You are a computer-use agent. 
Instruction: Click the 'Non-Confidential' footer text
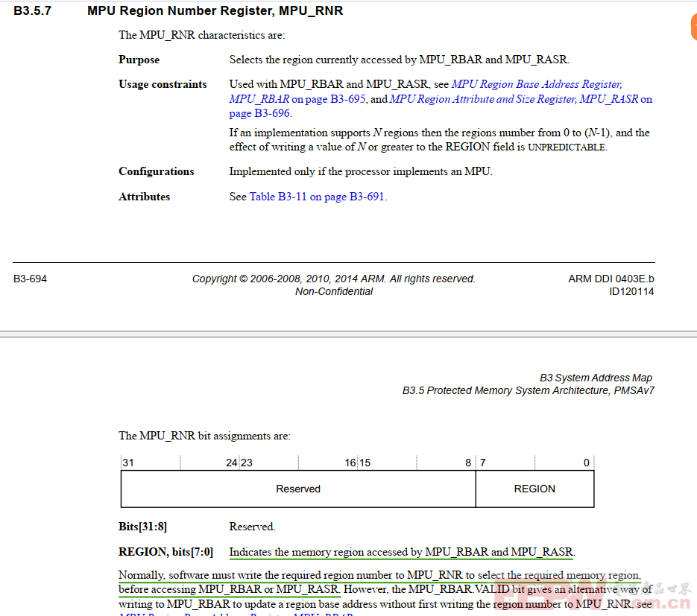point(334,291)
